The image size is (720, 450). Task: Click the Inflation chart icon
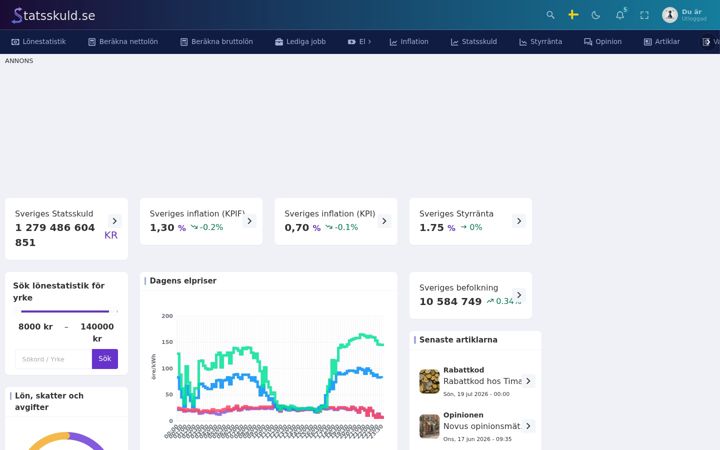click(394, 42)
